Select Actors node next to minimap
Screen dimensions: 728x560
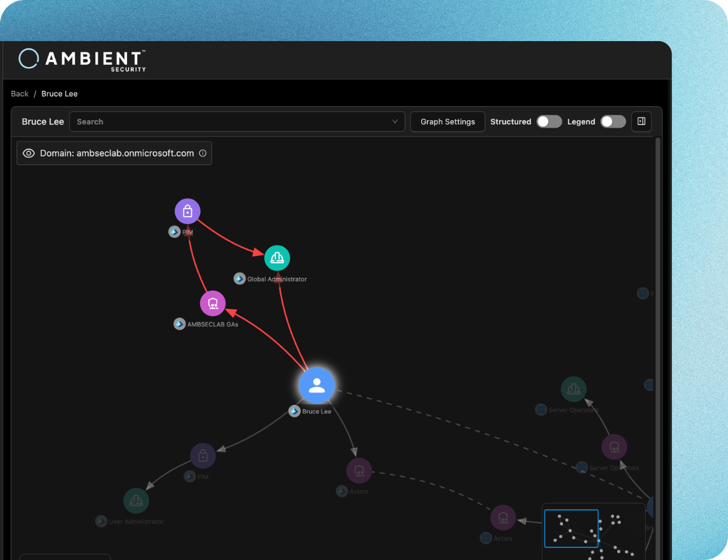point(503,518)
